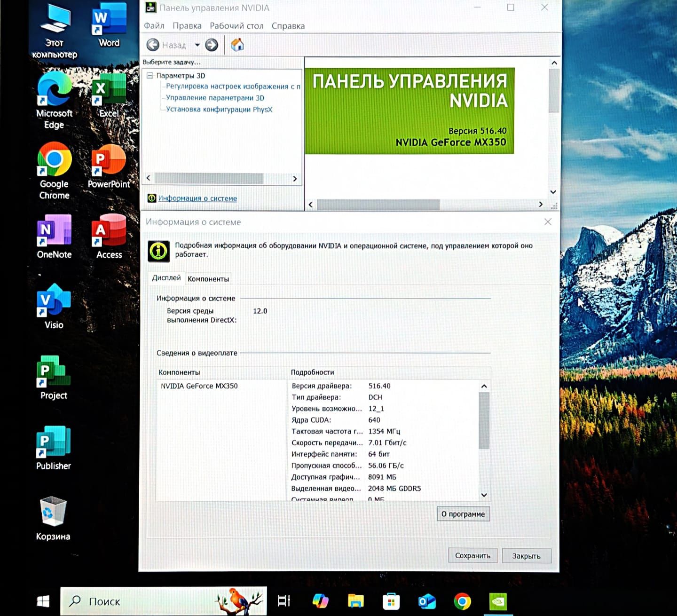Select the Visio desktop shortcut
Image resolution: width=677 pixels, height=616 pixels.
click(54, 307)
